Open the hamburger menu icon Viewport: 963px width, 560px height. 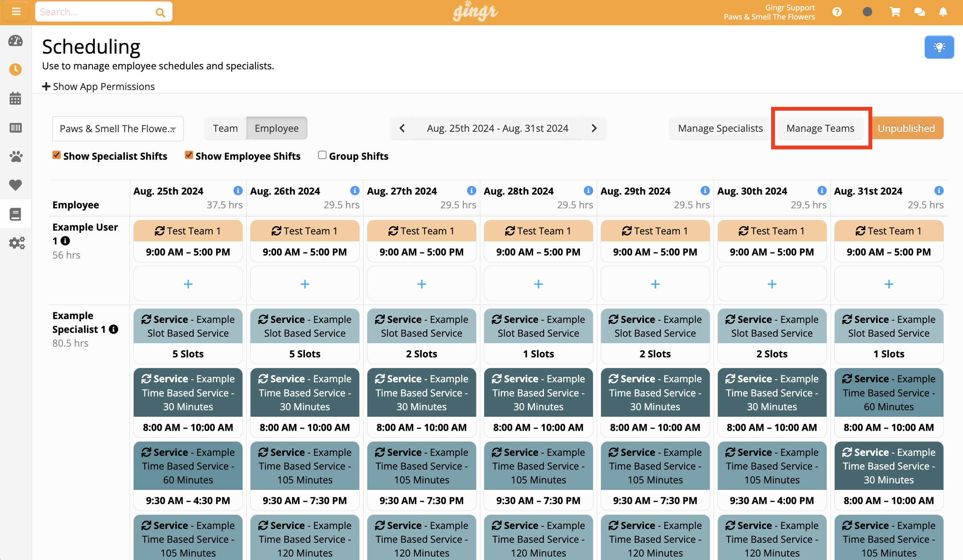pyautogui.click(x=16, y=11)
